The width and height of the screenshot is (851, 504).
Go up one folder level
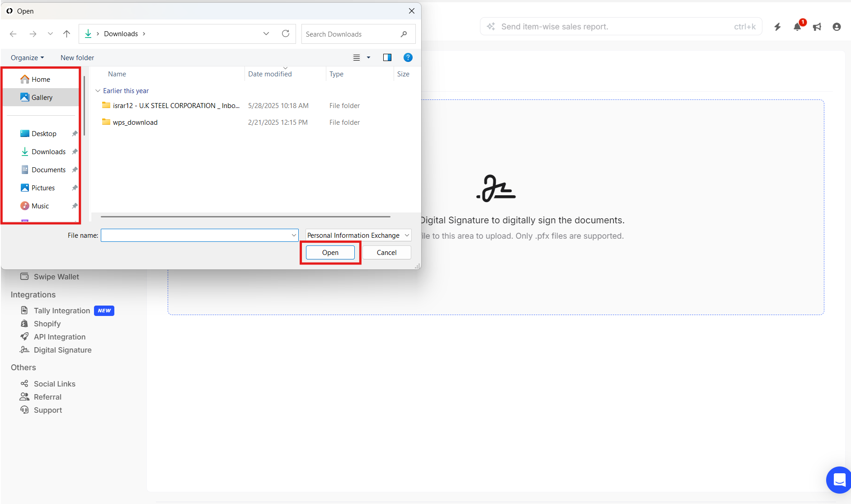(x=67, y=34)
